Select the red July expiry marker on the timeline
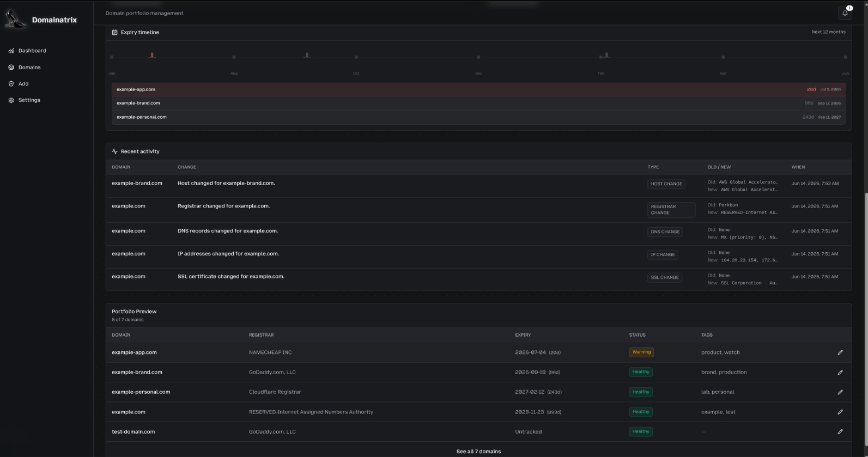Image resolution: width=868 pixels, height=457 pixels. (152, 55)
